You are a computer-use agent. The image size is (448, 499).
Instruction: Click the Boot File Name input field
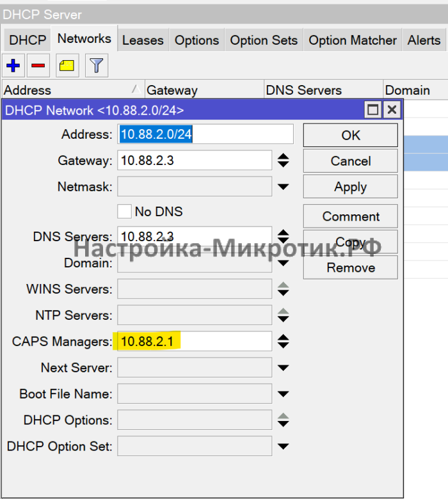[195, 394]
